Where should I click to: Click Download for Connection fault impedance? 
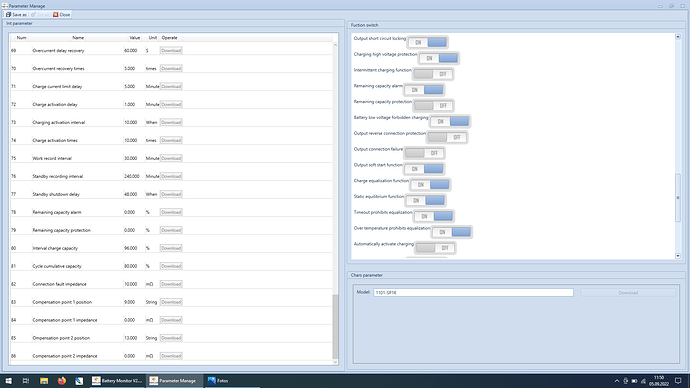(x=171, y=284)
